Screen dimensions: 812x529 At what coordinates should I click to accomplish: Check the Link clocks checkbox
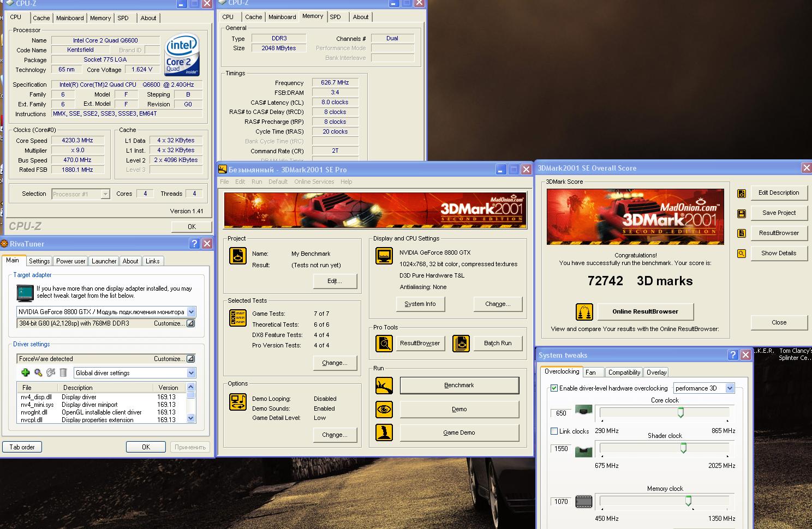[x=554, y=431]
